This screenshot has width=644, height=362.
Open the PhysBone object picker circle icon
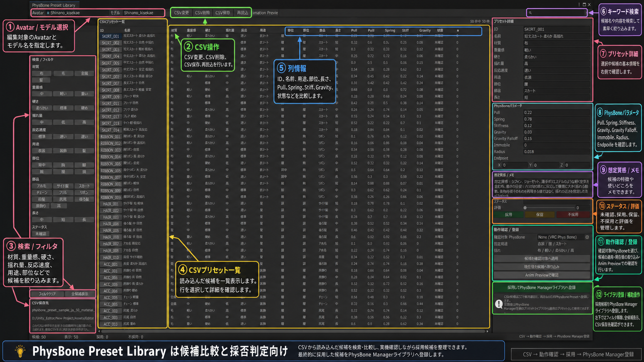(x=587, y=237)
